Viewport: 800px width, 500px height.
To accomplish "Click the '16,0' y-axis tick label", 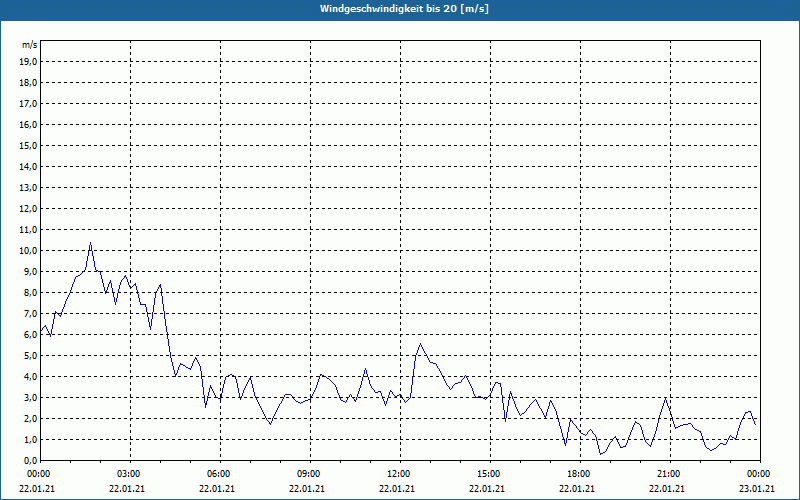I will pos(28,124).
